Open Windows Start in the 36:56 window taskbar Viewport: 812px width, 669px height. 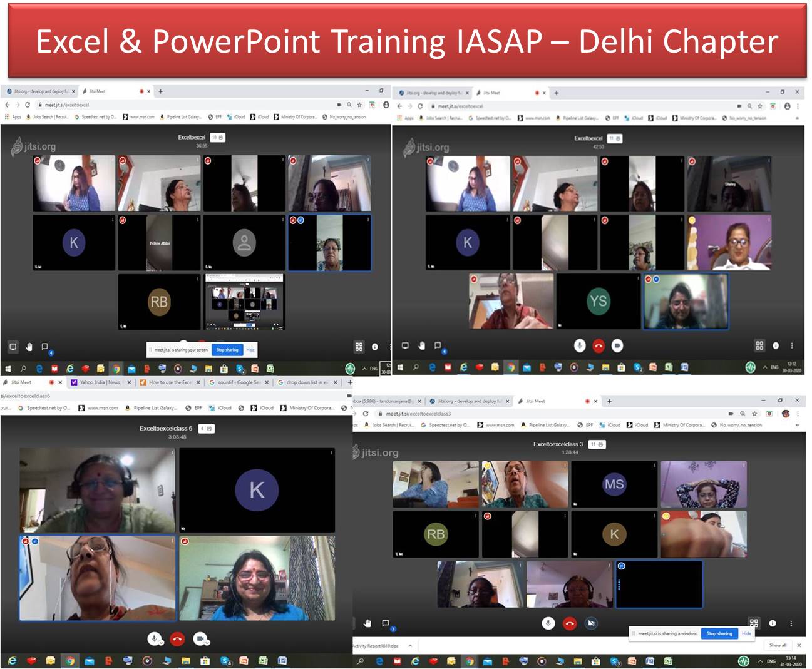pos(9,369)
